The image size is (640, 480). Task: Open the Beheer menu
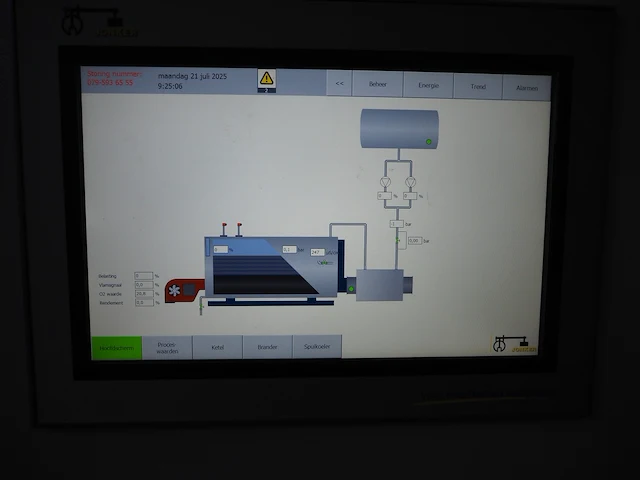click(378, 84)
